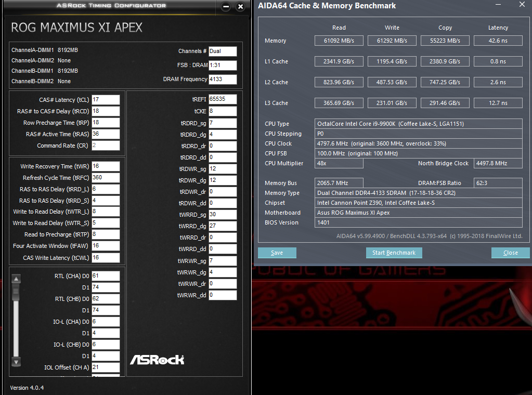The image size is (532, 395).
Task: Click the Command Rate (CR) field
Action: click(x=106, y=146)
